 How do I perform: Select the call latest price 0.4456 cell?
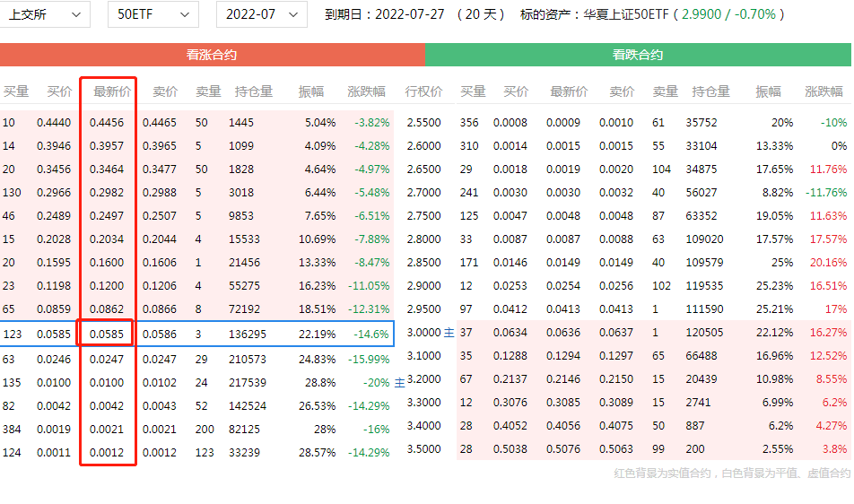[107, 123]
